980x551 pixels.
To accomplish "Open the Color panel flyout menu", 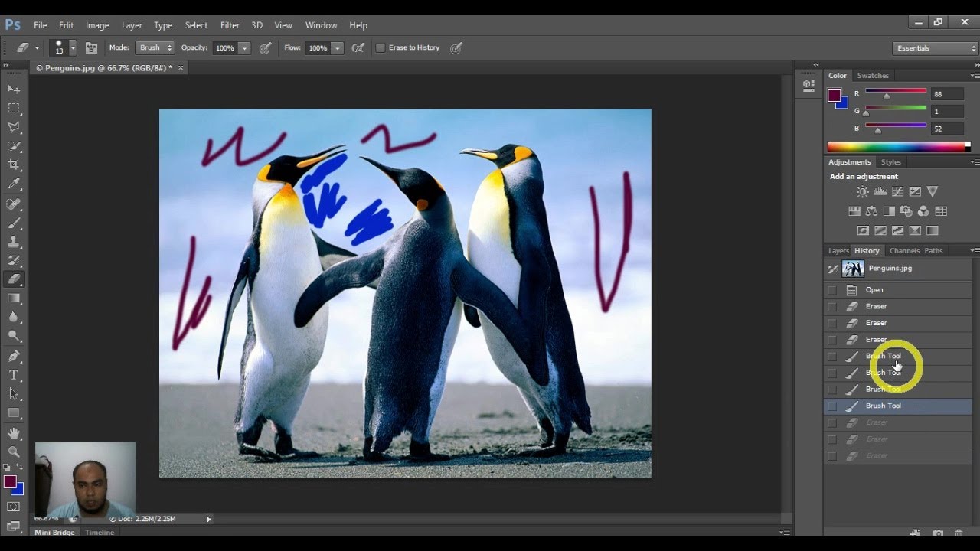I will pos(974,76).
